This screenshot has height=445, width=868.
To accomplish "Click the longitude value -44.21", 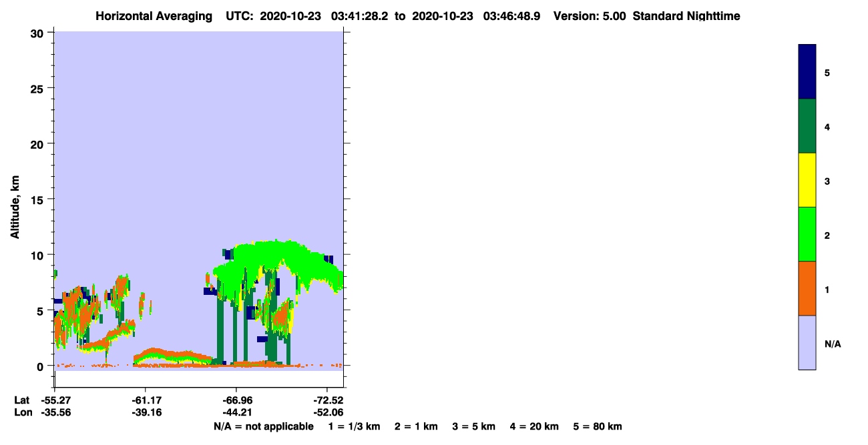I will (x=237, y=412).
